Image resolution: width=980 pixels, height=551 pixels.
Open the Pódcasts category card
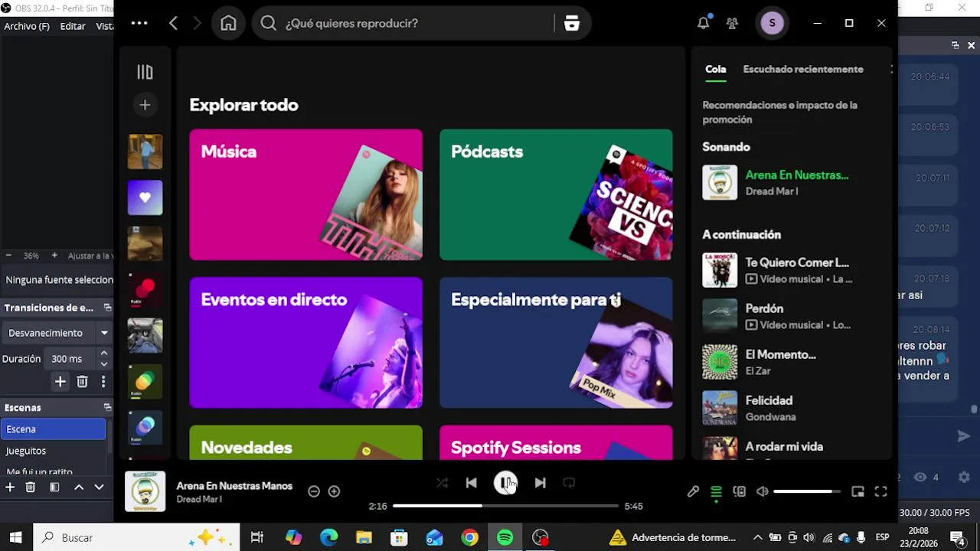pyautogui.click(x=556, y=194)
